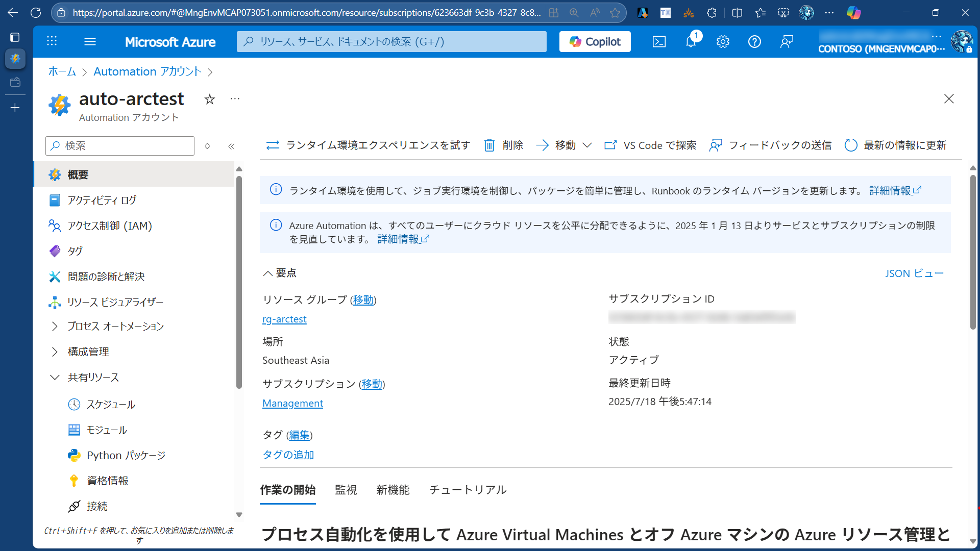Open the portal settings gear

click(723, 41)
